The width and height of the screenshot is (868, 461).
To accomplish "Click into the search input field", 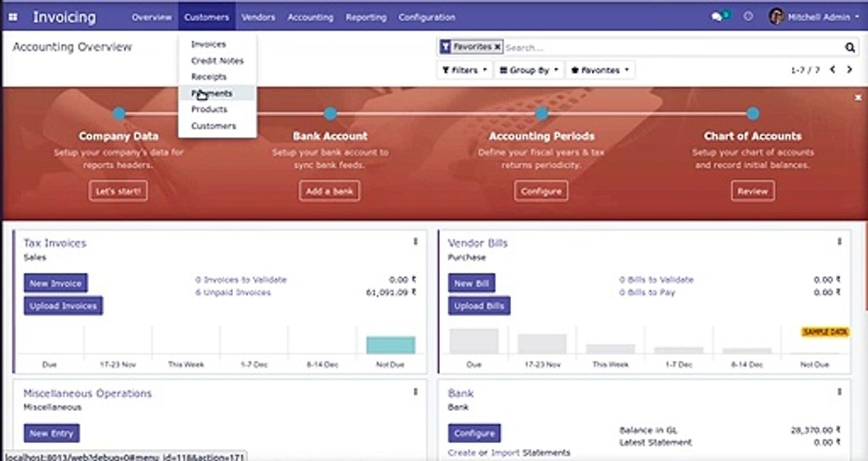I will pos(673,47).
